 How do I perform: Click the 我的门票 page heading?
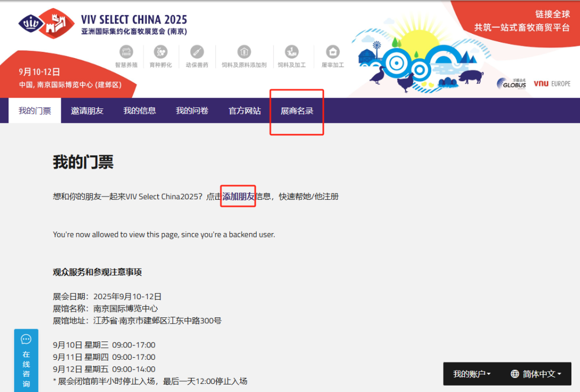[x=83, y=162]
